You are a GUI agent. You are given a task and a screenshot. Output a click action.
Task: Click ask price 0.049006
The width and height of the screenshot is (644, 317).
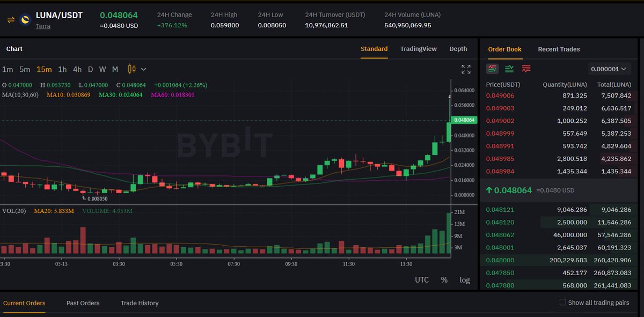500,95
